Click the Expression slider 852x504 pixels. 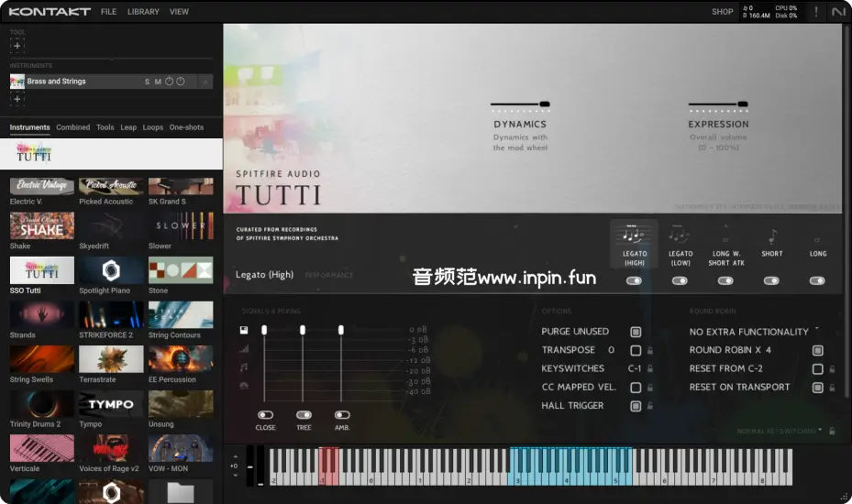pos(718,104)
